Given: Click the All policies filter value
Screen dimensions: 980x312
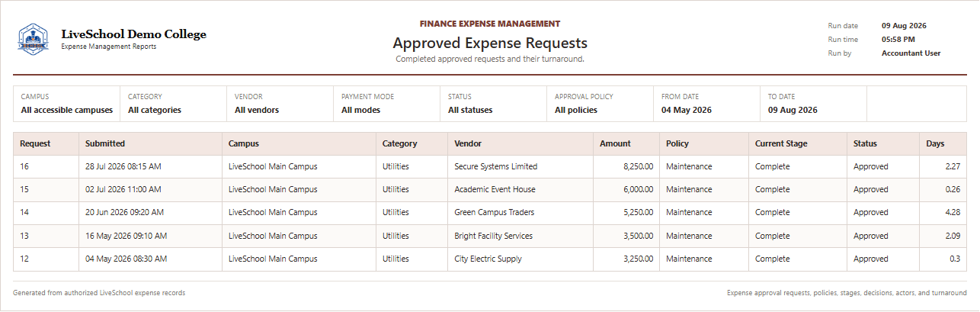Looking at the screenshot, I should (x=576, y=110).
